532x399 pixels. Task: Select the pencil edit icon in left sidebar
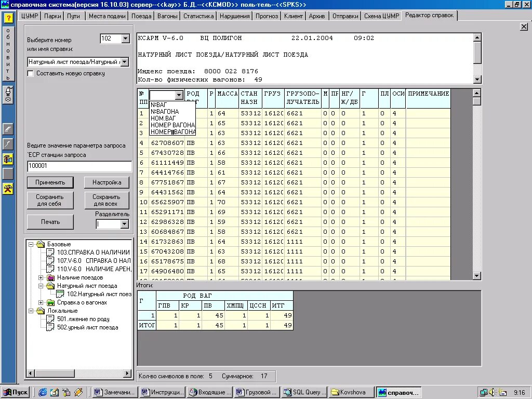coord(8,129)
